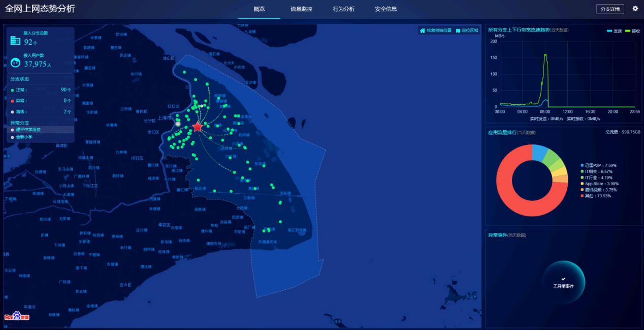
Task: Open the 行为分析 tab
Action: [343, 9]
